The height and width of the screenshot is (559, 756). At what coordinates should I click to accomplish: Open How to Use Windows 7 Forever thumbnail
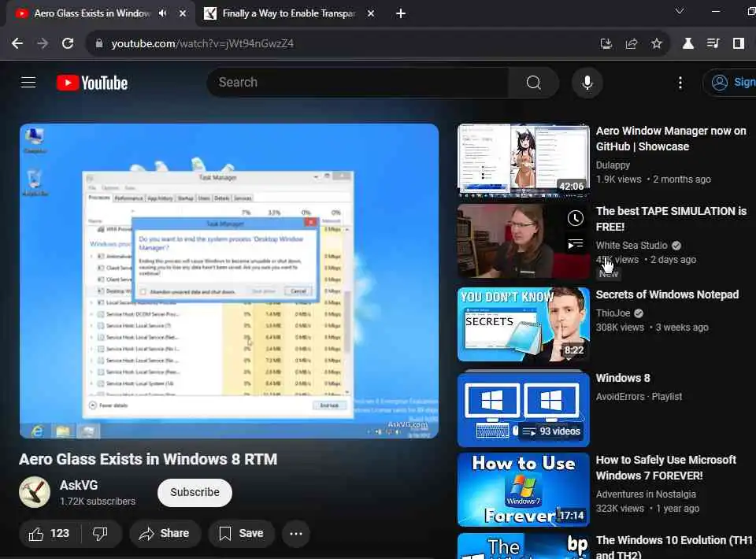tap(523, 490)
